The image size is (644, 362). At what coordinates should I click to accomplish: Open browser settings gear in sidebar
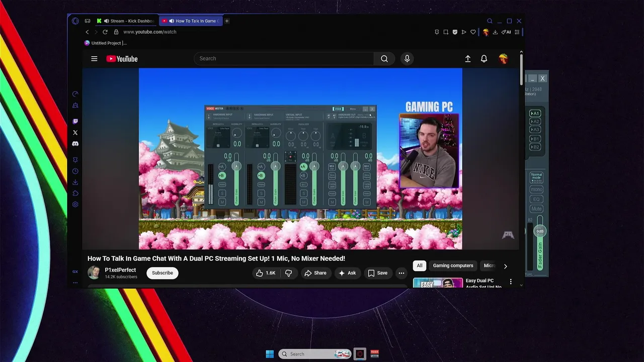click(x=75, y=204)
